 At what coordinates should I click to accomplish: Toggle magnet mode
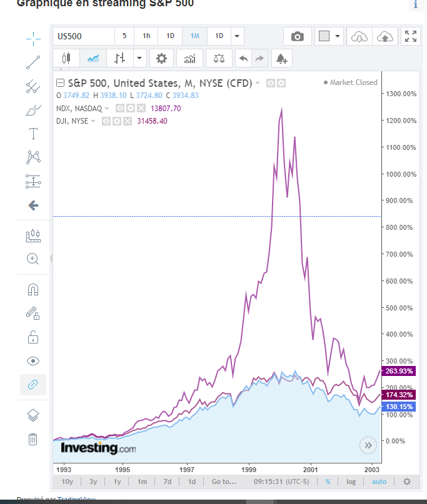click(x=33, y=290)
